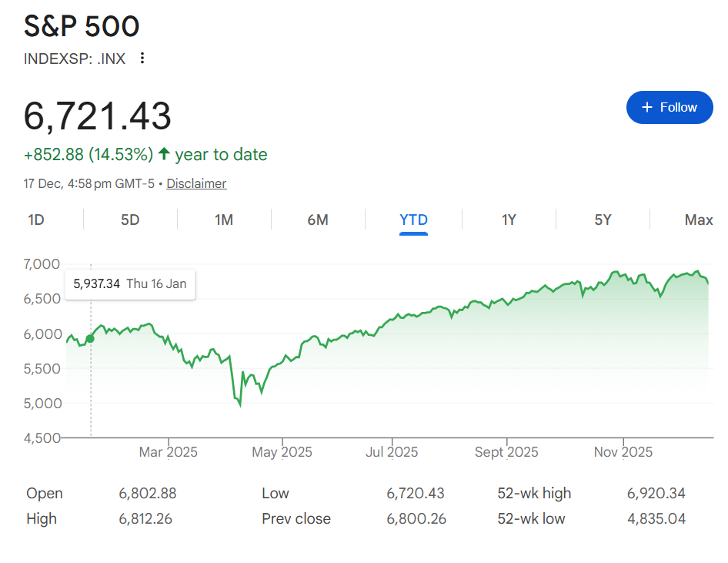
Task: Select the 5Y time range
Action: click(603, 220)
